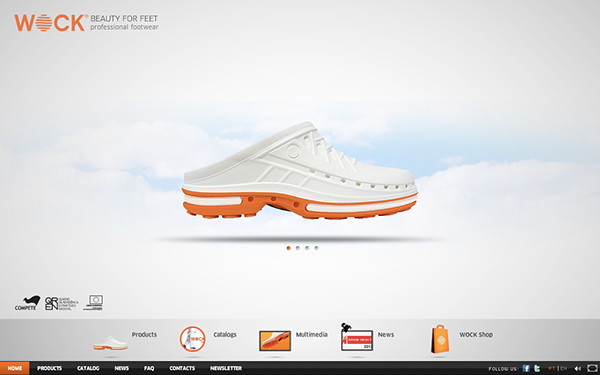This screenshot has height=375, width=600.
Task: Switch site language to PT
Action: pos(551,368)
